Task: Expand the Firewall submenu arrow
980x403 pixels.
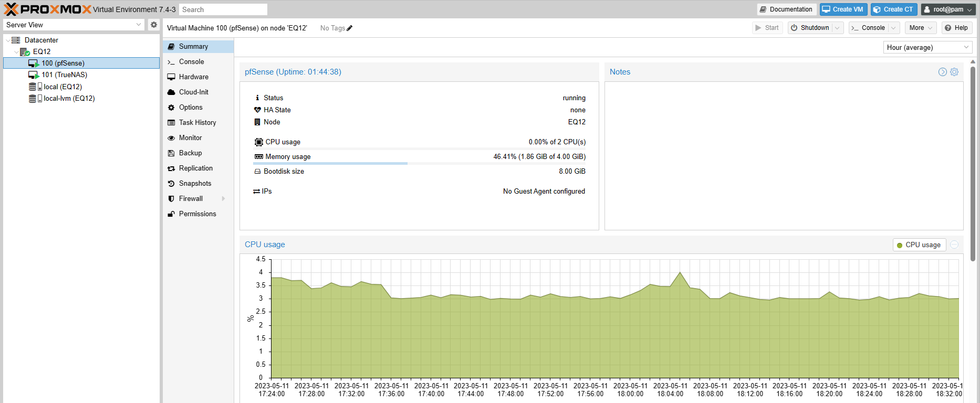Action: (x=224, y=198)
